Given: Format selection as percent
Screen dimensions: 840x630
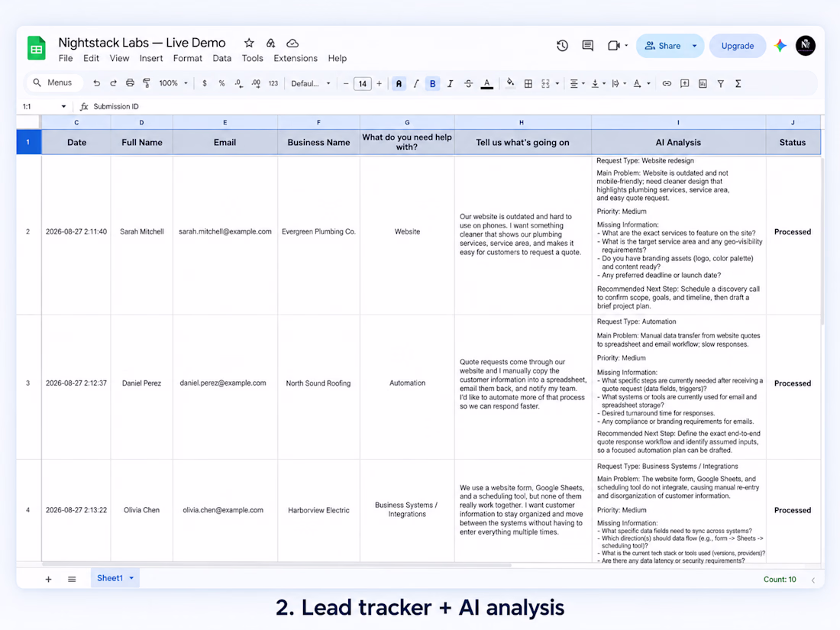Looking at the screenshot, I should (x=221, y=83).
